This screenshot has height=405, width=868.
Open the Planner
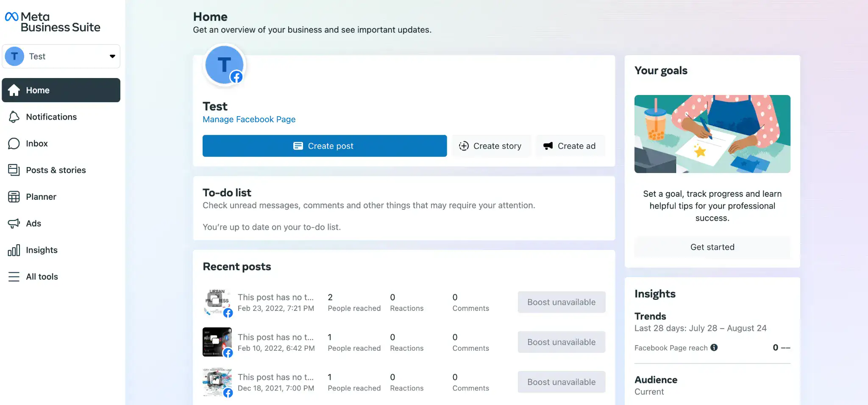[41, 197]
